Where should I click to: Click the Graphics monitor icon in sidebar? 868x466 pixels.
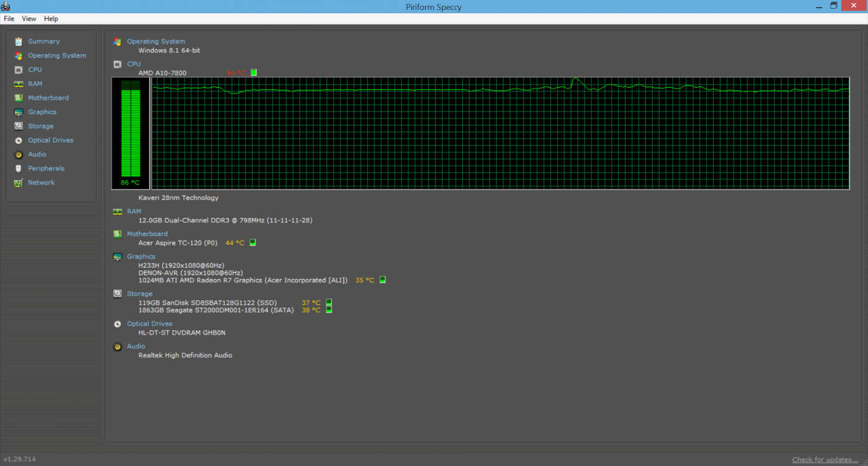pyautogui.click(x=19, y=112)
